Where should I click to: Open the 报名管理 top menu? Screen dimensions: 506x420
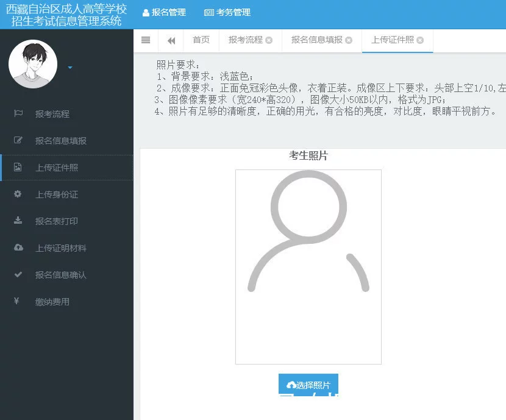164,13
